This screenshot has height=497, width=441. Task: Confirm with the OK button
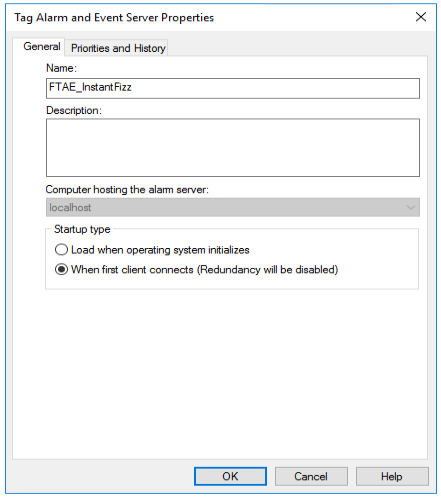click(x=230, y=476)
